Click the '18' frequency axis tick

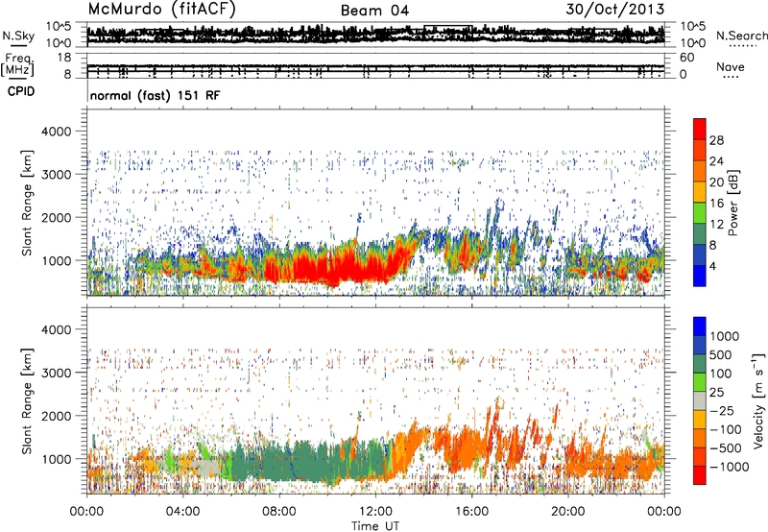click(64, 58)
